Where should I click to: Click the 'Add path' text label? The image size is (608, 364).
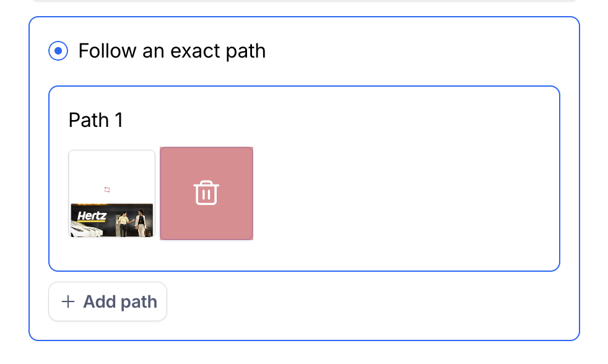(120, 302)
